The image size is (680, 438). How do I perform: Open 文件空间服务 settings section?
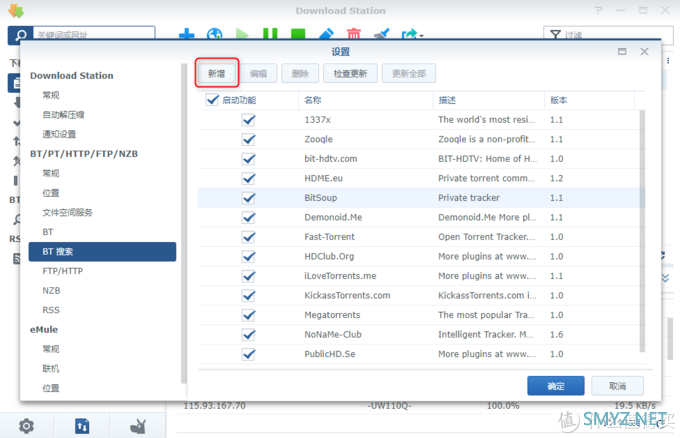[x=67, y=212]
